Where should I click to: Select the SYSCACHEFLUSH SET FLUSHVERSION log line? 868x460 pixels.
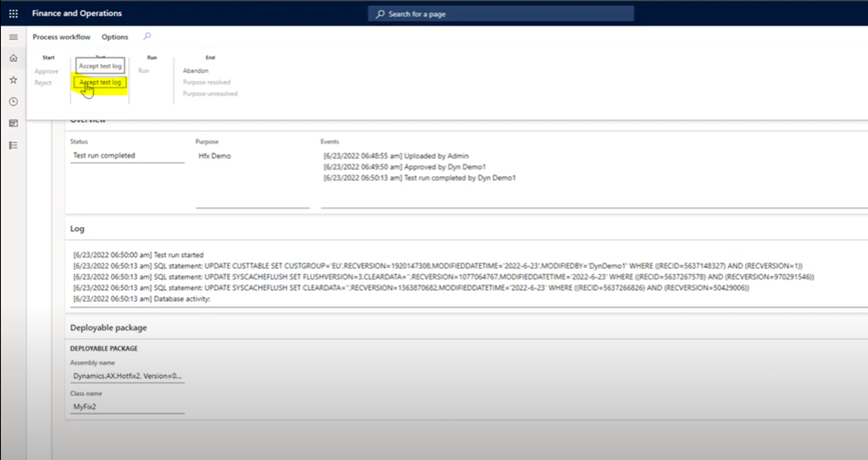(444, 277)
